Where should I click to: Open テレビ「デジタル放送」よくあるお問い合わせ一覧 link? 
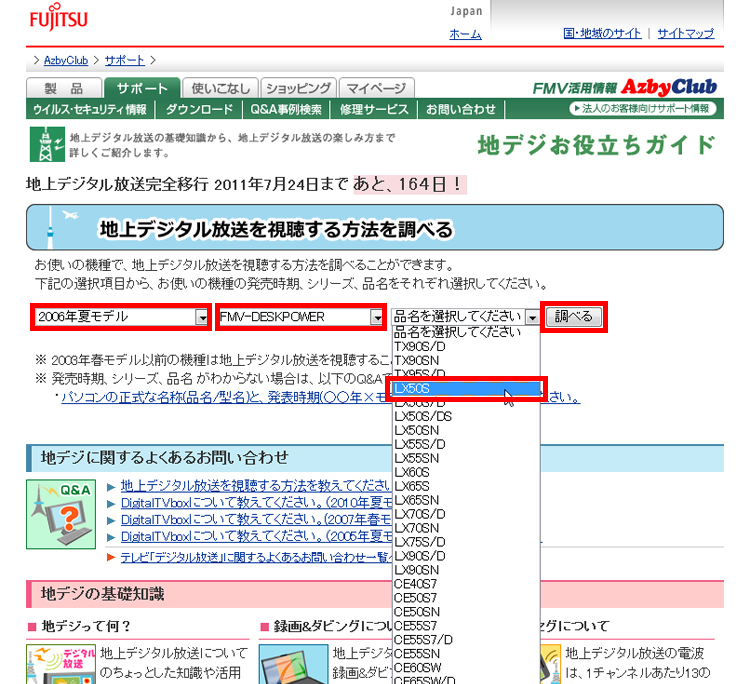(x=256, y=557)
